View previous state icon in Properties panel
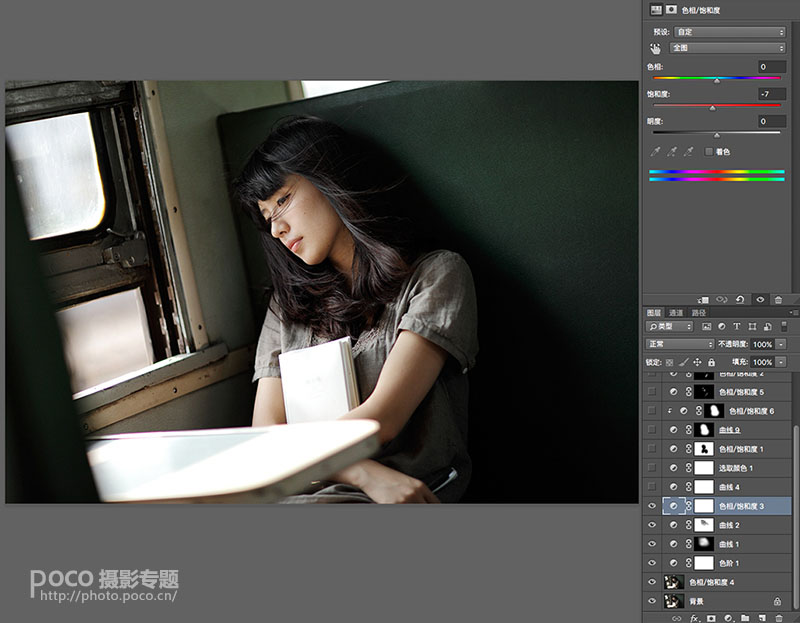The width and height of the screenshot is (800, 623). pos(721,300)
